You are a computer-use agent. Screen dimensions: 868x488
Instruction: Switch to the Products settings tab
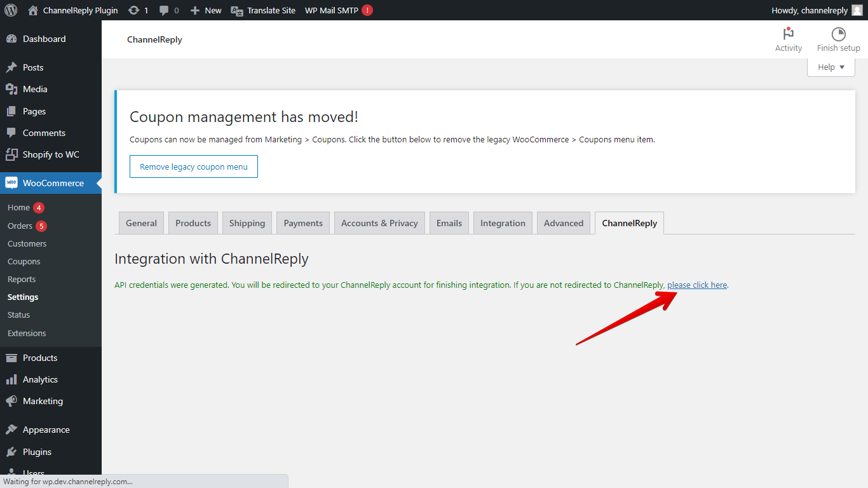click(193, 223)
